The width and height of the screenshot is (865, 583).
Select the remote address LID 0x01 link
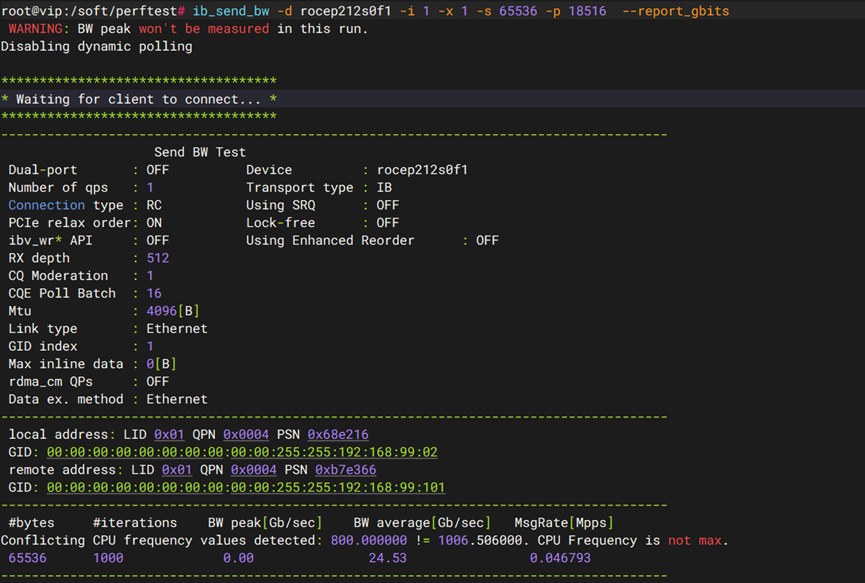pos(177,469)
